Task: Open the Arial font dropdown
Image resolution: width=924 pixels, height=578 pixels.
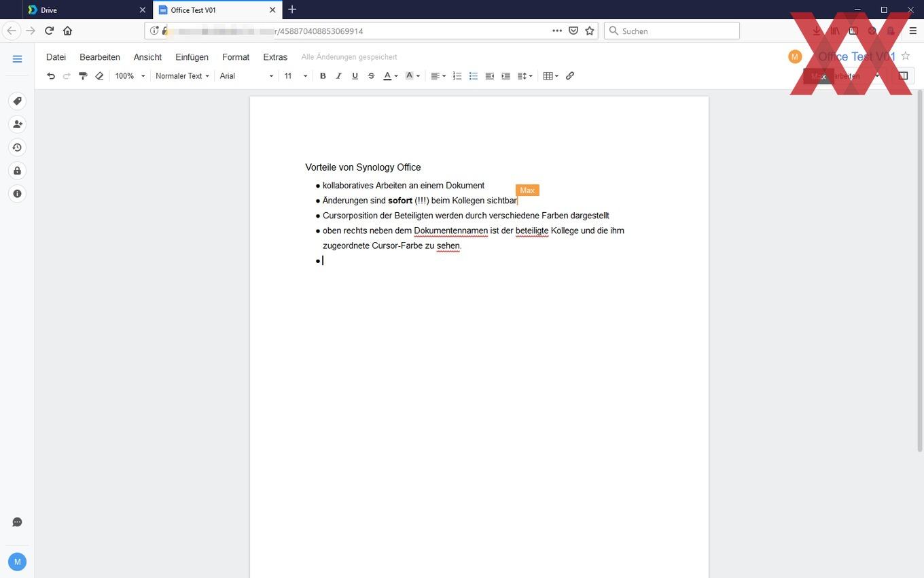Action: coord(247,76)
